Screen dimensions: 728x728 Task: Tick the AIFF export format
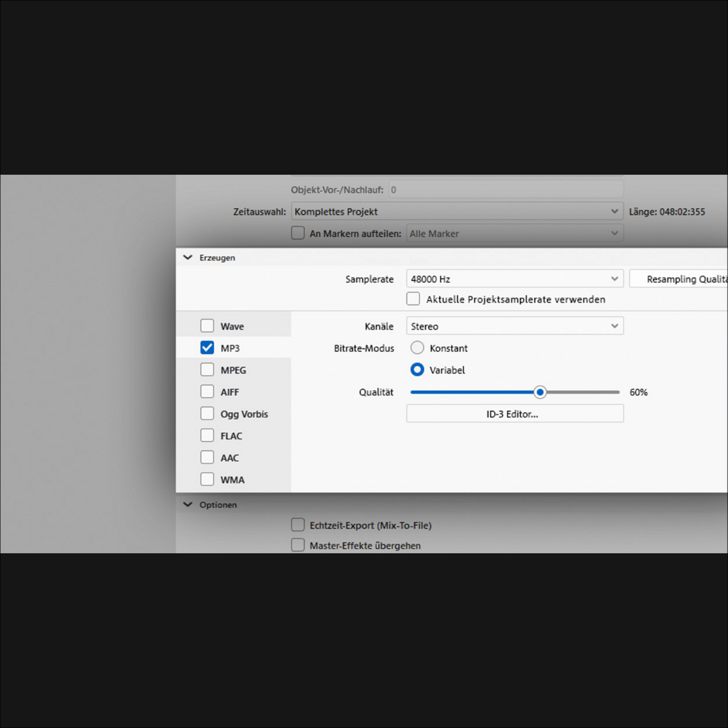207,392
